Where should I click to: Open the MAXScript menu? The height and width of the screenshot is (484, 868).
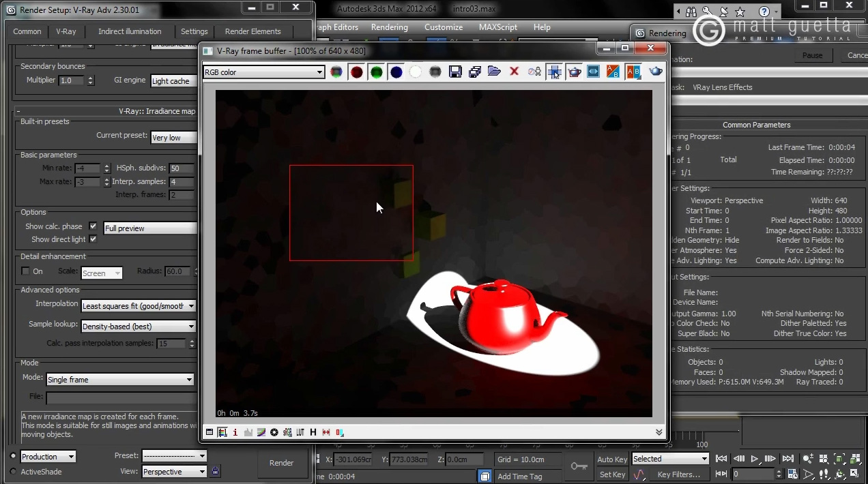[x=498, y=27]
